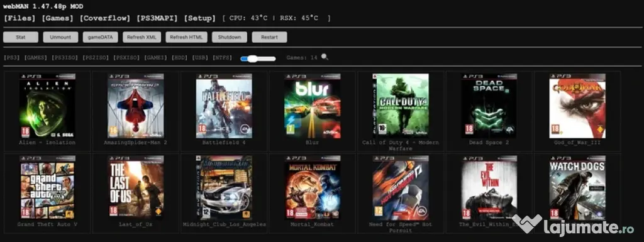Select the Blur game cover
Screen dimensions: 644x242
[312, 106]
